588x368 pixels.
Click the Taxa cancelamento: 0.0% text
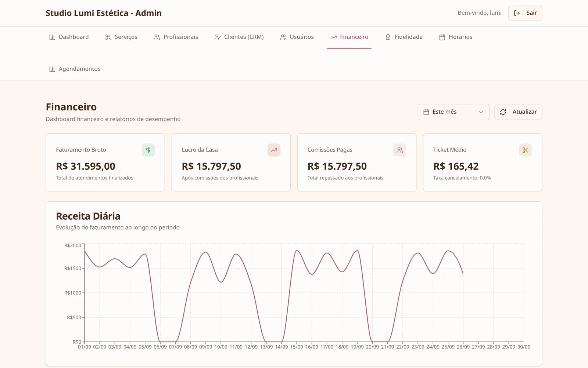pyautogui.click(x=462, y=178)
